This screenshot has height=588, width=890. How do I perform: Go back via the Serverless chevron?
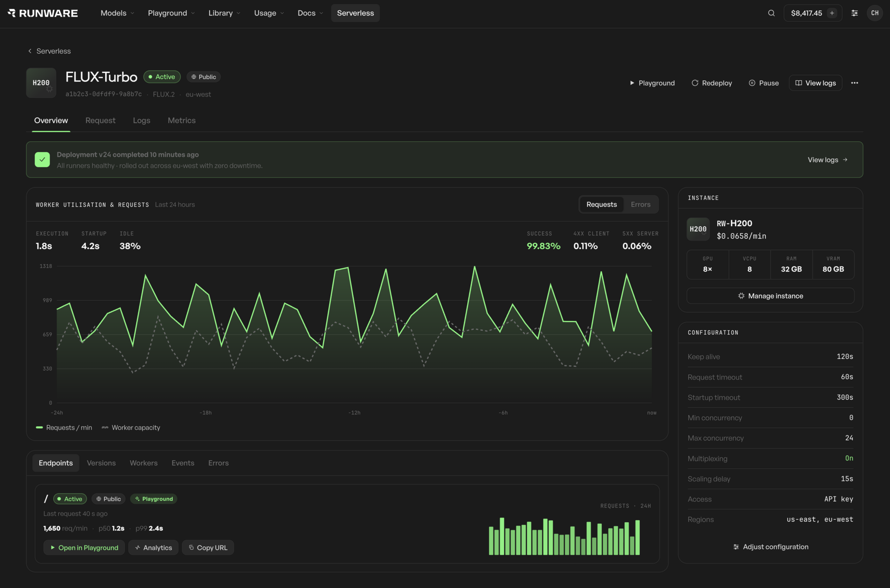click(x=30, y=51)
